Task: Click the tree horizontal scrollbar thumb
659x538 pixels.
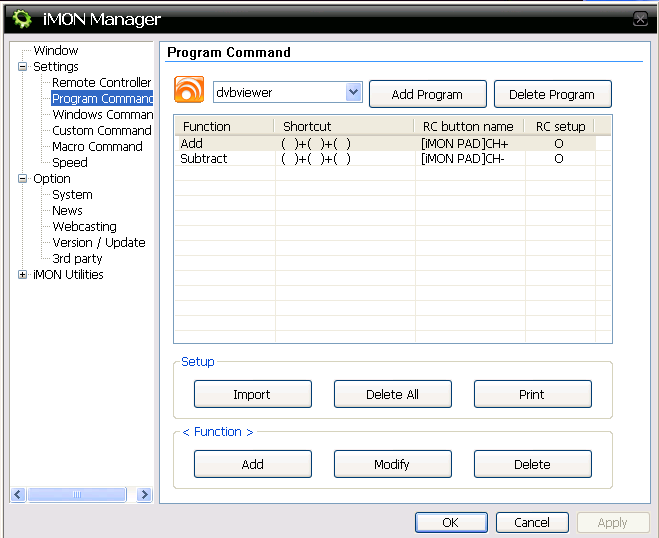Action: coord(77,494)
